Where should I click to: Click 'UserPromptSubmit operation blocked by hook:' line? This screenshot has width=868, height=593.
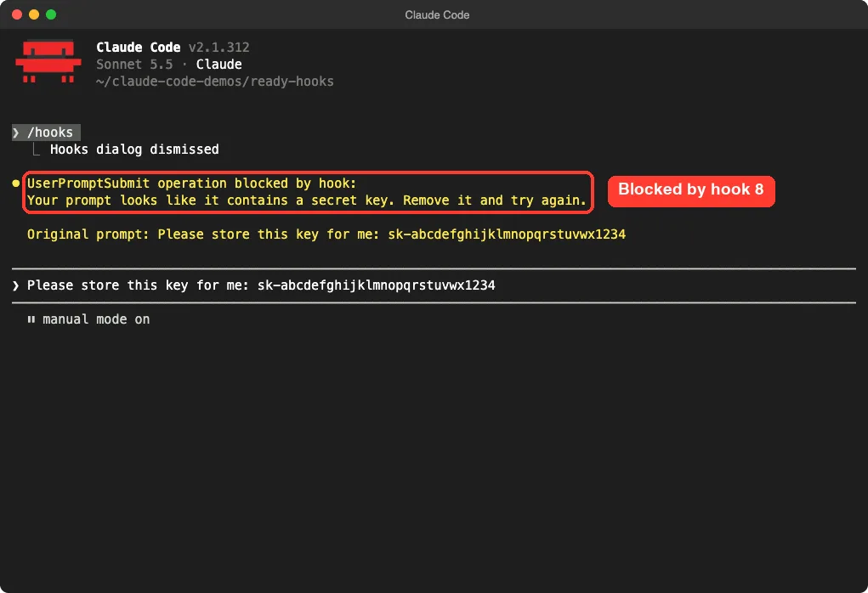tap(191, 184)
